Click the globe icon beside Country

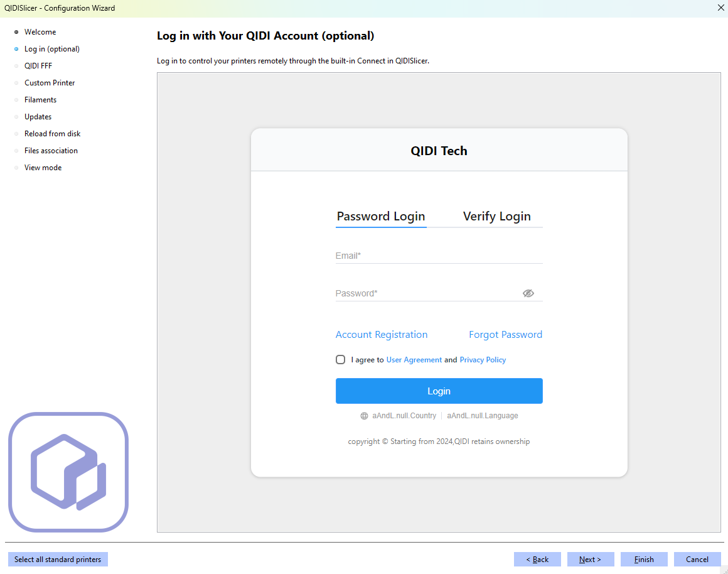click(x=364, y=416)
